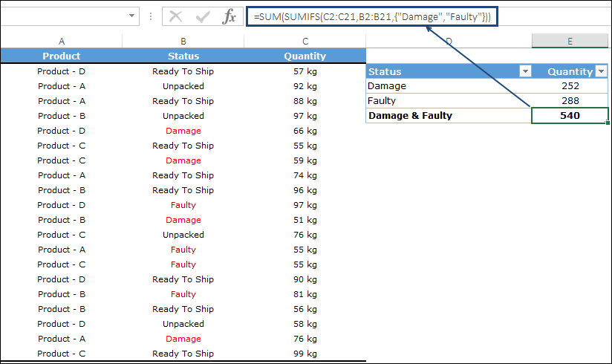Viewport: 612px width, 364px height.
Task: Click the Quantity header cell in column C
Action: tap(305, 56)
